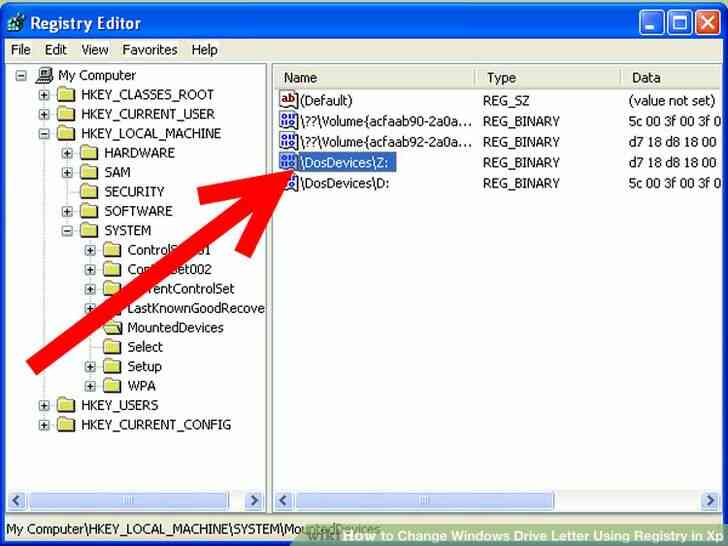Click binary icon of \DosDevices\Z: value
The height and width of the screenshot is (546, 728).
pos(288,162)
